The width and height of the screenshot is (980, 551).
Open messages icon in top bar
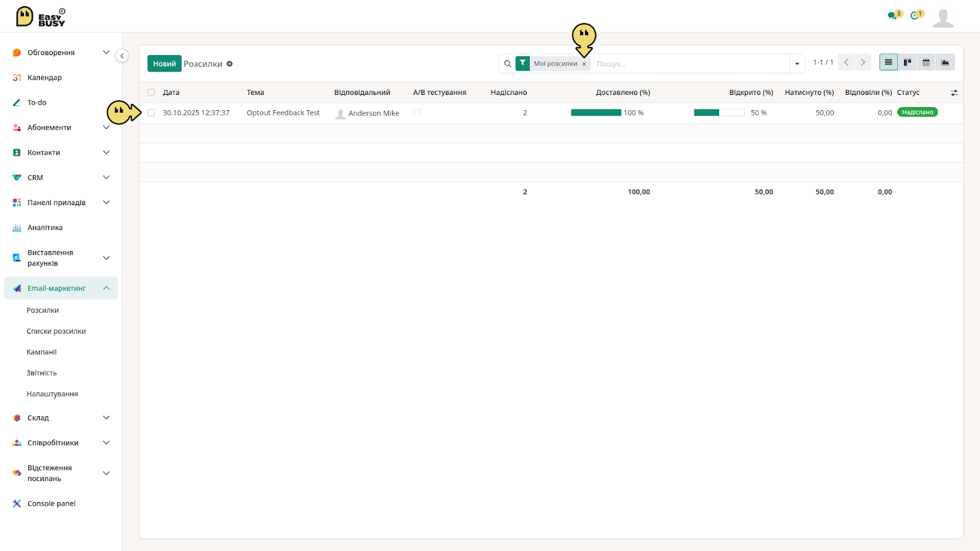click(x=892, y=16)
